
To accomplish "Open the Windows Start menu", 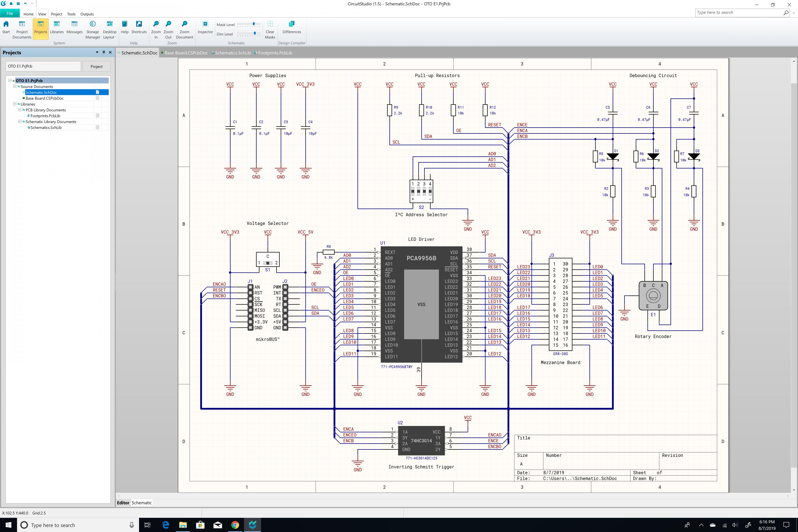I will (x=8, y=525).
